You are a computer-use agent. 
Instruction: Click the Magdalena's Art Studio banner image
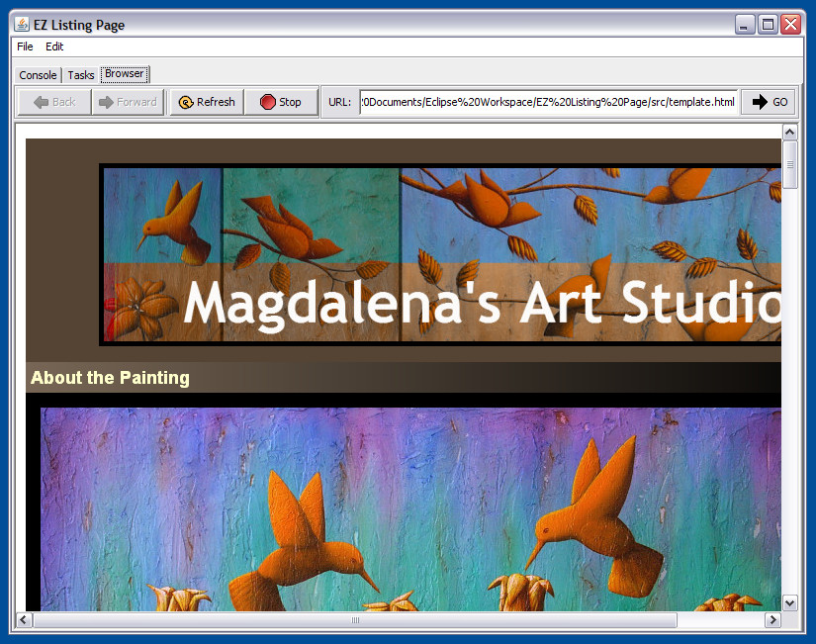[440, 254]
